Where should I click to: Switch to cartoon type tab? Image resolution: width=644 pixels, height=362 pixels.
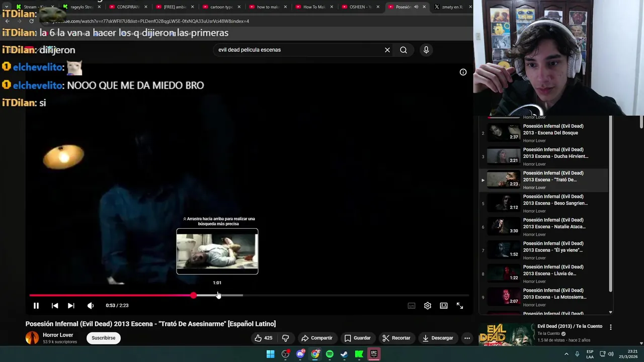tap(221, 7)
